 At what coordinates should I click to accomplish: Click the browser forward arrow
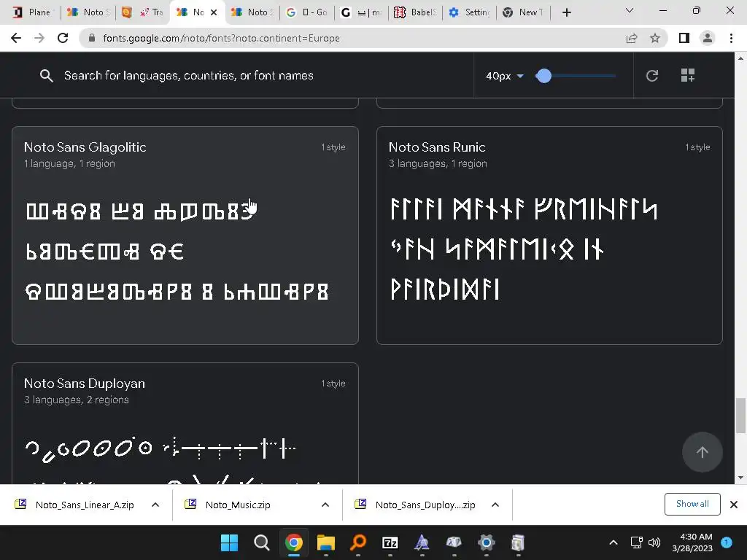click(39, 38)
